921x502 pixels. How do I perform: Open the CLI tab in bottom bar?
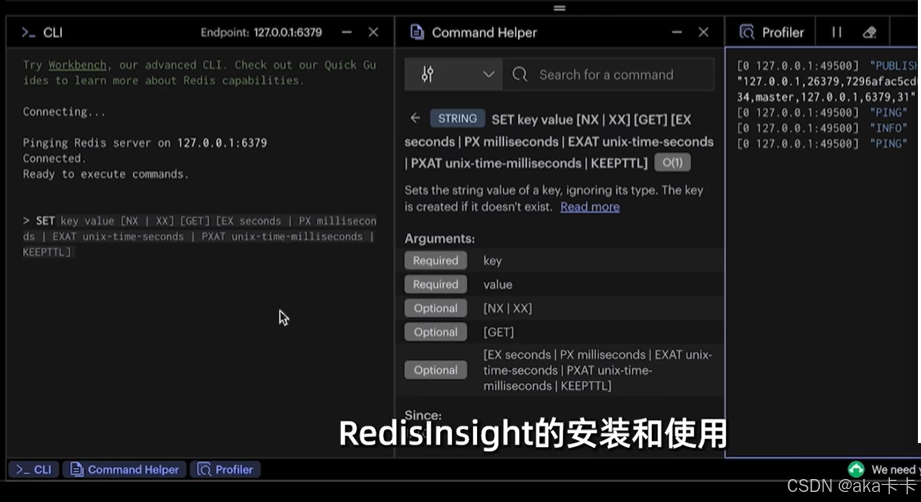(33, 470)
